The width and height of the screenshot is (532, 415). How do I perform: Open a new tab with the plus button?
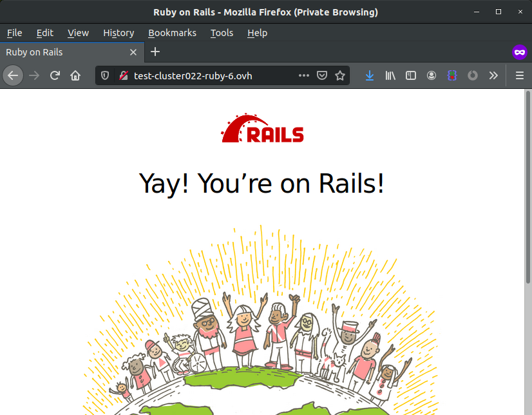(155, 52)
